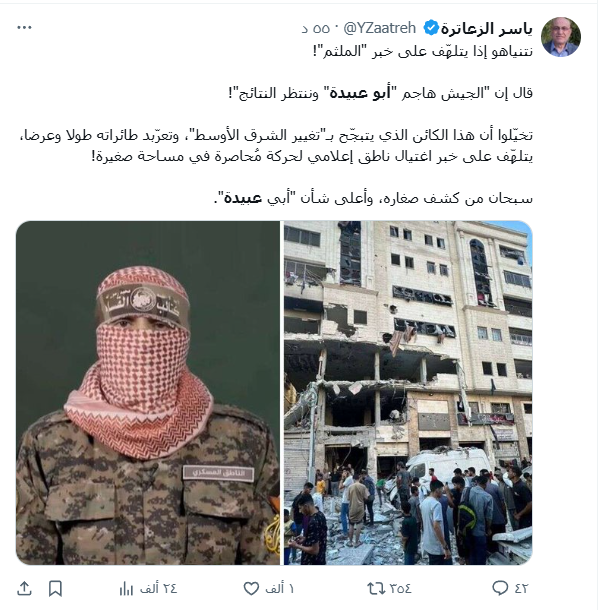The width and height of the screenshot is (600, 610).
Task: Open Yasser Zaatreh's profile avatar
Action: [x=561, y=37]
